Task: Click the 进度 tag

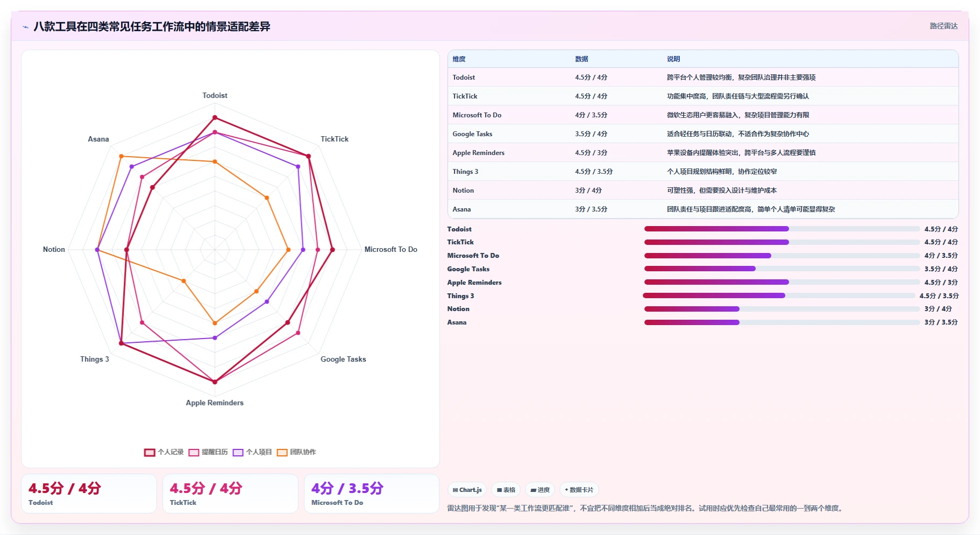Action: point(540,490)
